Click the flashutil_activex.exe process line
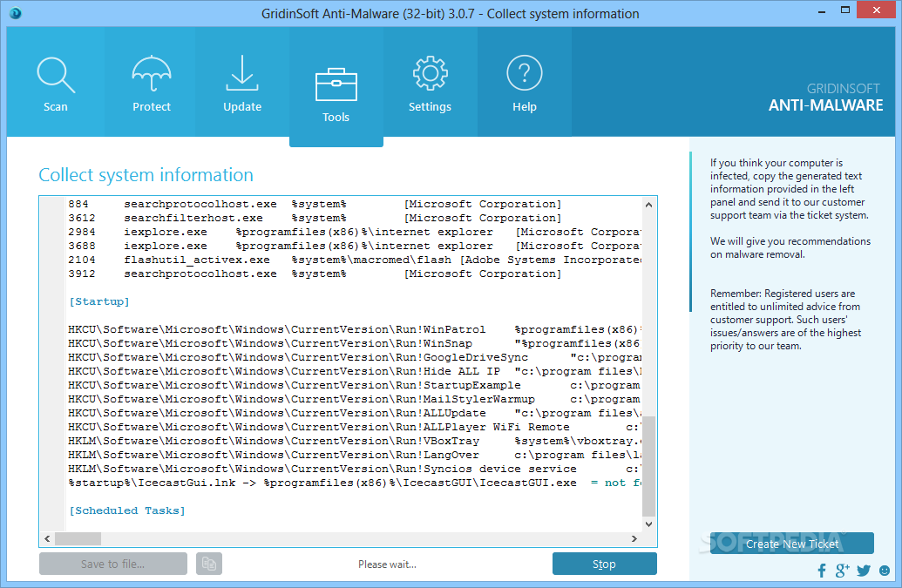902x588 pixels. [x=355, y=260]
